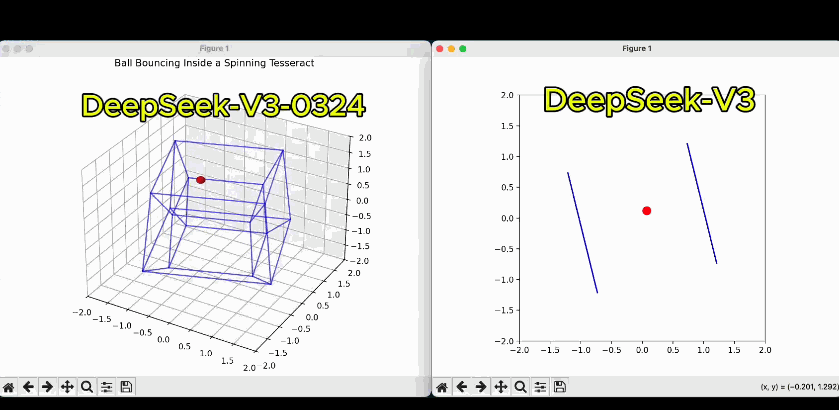839x410 pixels.
Task: Close the right Figure 1 window
Action: click(x=440, y=49)
